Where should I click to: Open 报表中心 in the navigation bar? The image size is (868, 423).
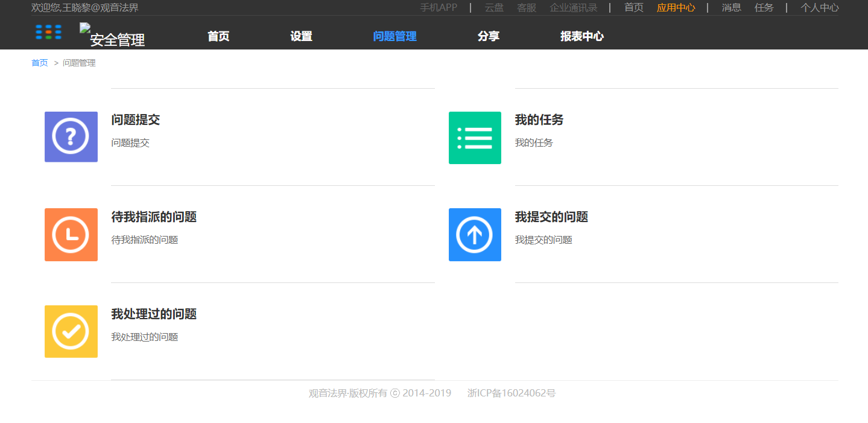tap(582, 36)
